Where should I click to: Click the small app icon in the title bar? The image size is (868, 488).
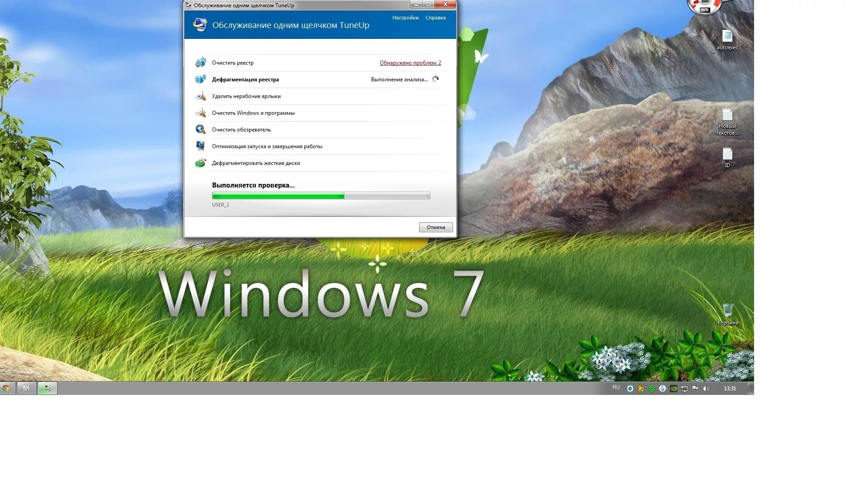188,5
